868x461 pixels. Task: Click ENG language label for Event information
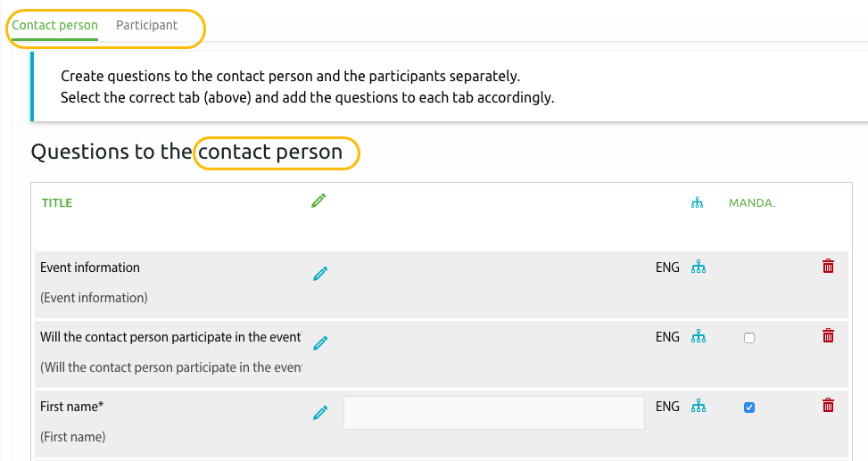(x=667, y=268)
